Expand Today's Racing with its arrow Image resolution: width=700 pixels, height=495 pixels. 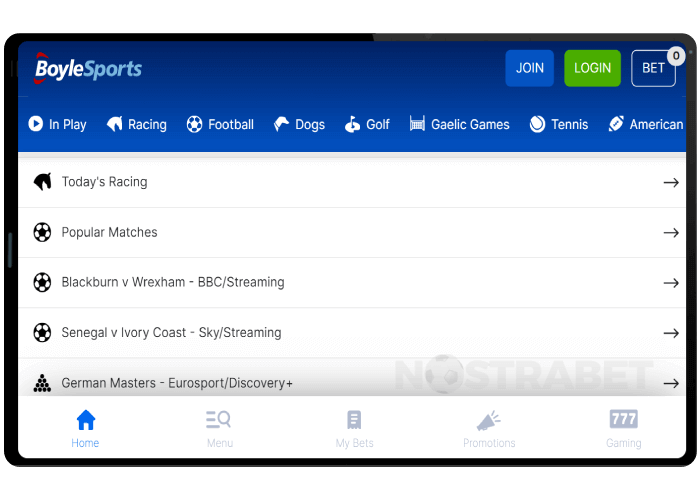[671, 183]
